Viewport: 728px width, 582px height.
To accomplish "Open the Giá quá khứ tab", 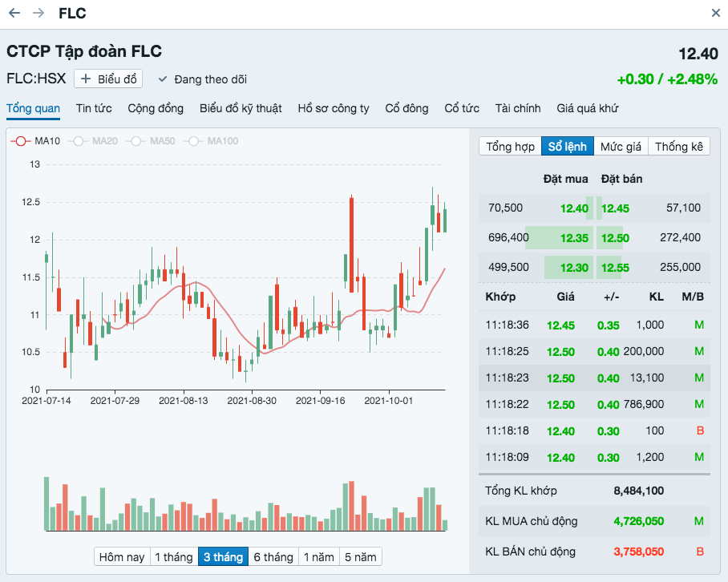I will (x=588, y=108).
